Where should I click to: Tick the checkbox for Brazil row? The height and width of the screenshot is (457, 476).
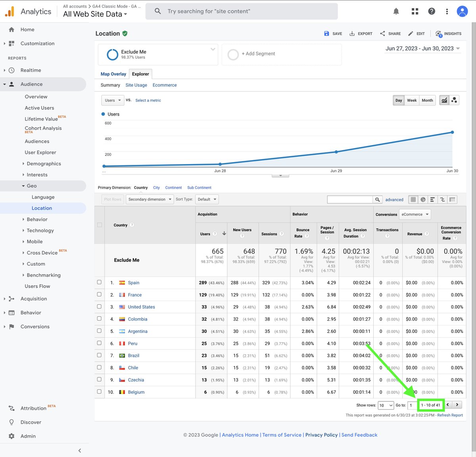click(x=99, y=355)
